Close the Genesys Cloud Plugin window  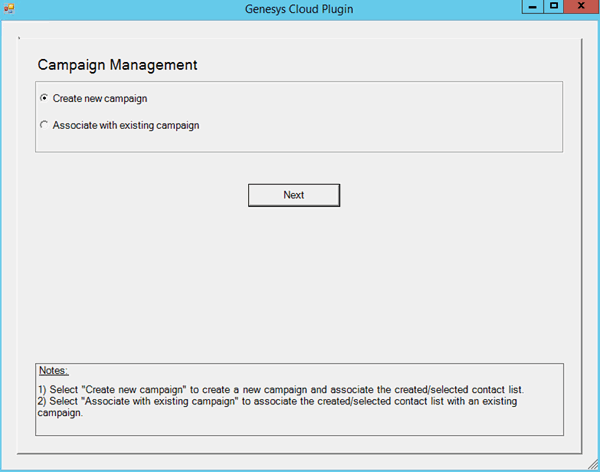581,7
